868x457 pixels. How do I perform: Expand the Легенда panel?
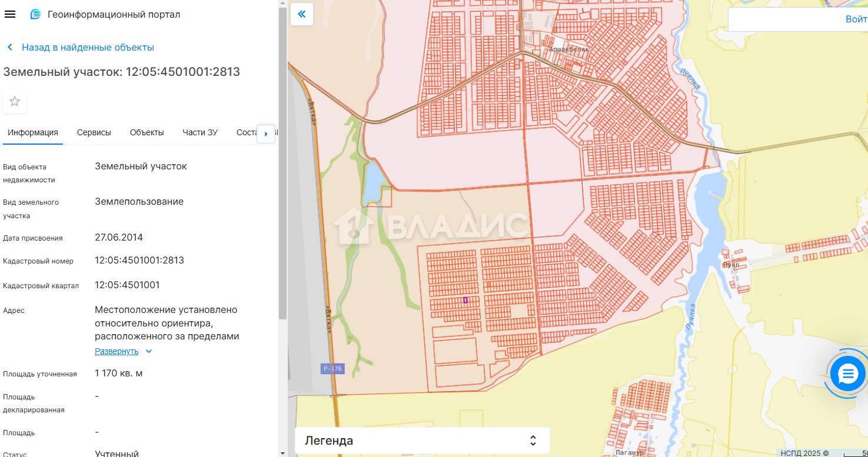(x=422, y=441)
